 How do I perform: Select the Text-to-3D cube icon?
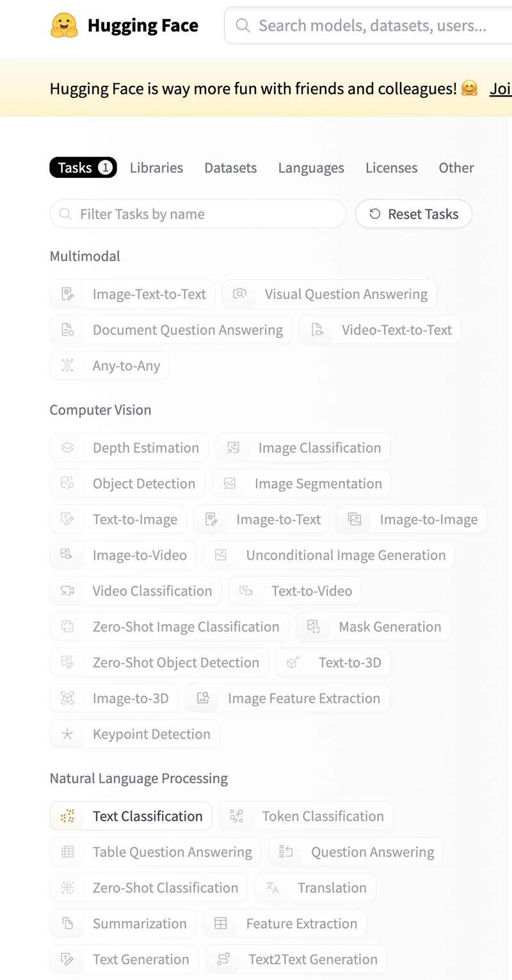pos(293,663)
